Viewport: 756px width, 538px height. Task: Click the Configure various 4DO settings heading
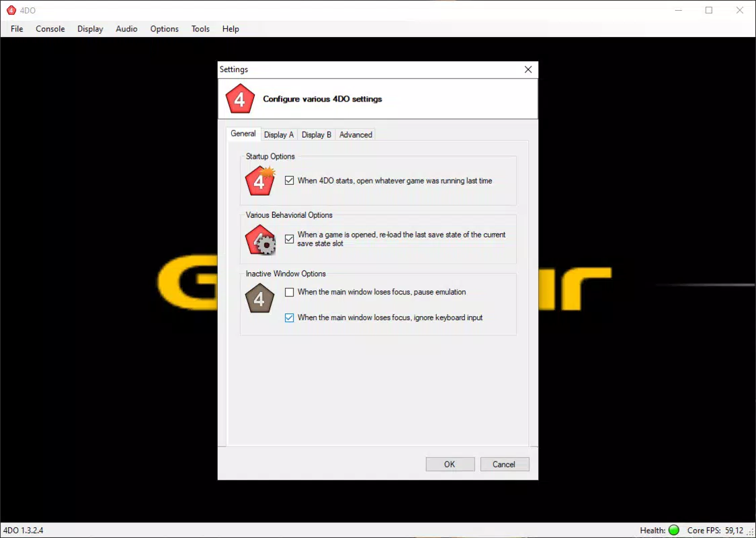click(x=322, y=99)
